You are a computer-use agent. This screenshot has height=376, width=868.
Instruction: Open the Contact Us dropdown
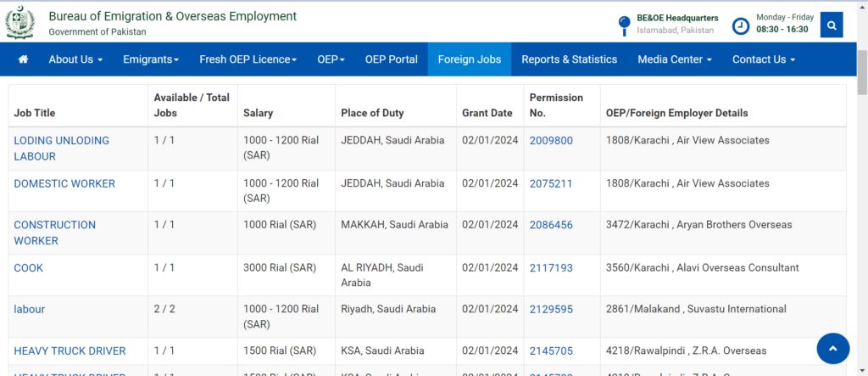763,59
